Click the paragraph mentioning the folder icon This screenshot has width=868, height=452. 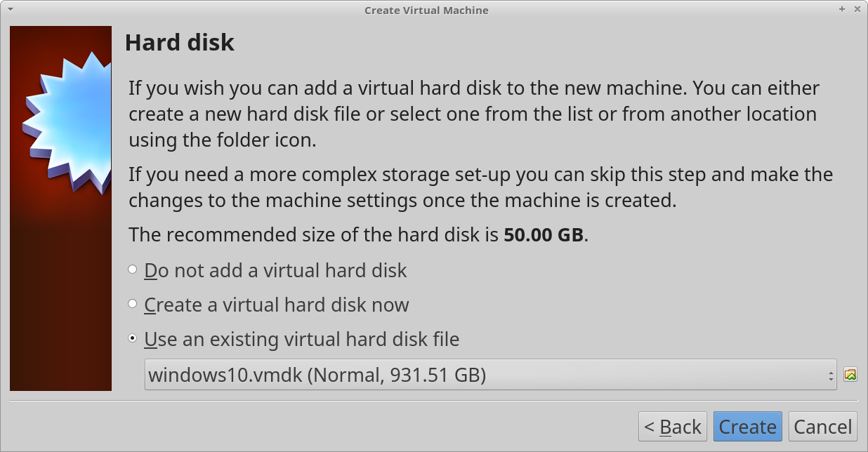[473, 114]
